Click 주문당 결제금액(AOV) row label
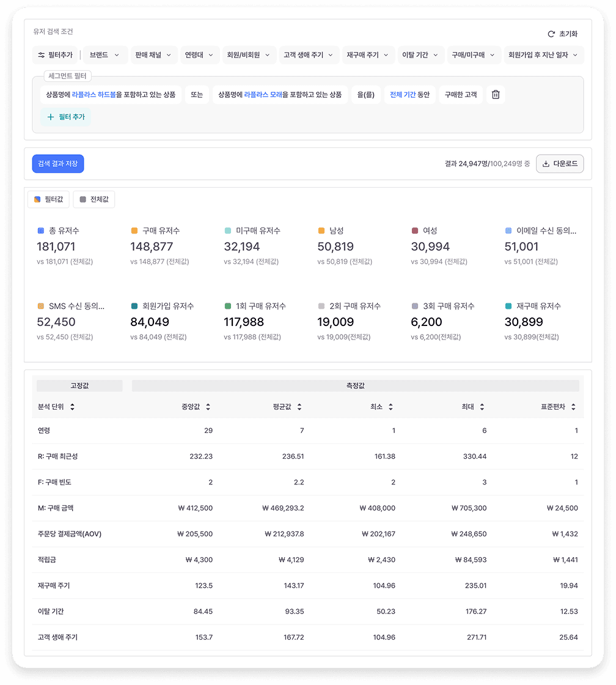This screenshot has width=616, height=685. click(x=70, y=534)
